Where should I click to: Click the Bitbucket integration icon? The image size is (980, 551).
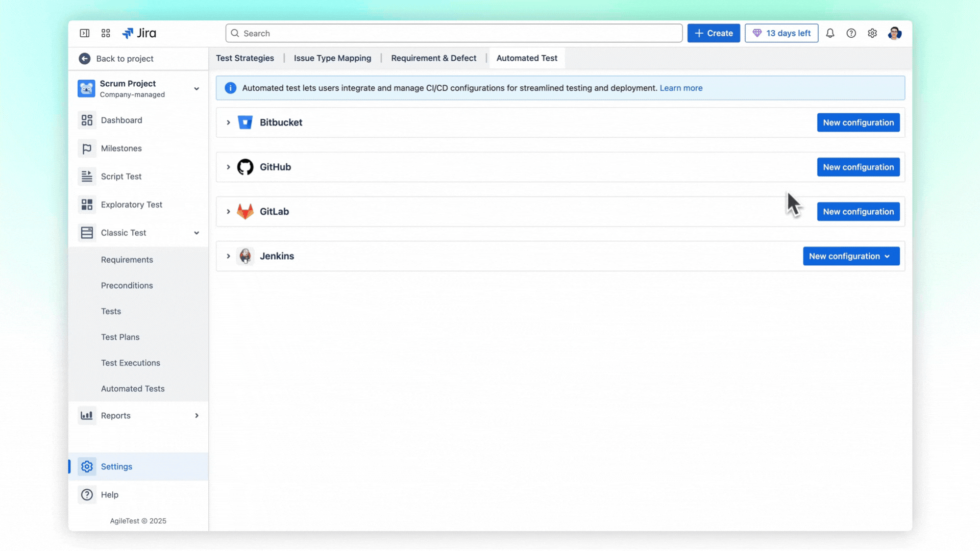click(x=246, y=122)
